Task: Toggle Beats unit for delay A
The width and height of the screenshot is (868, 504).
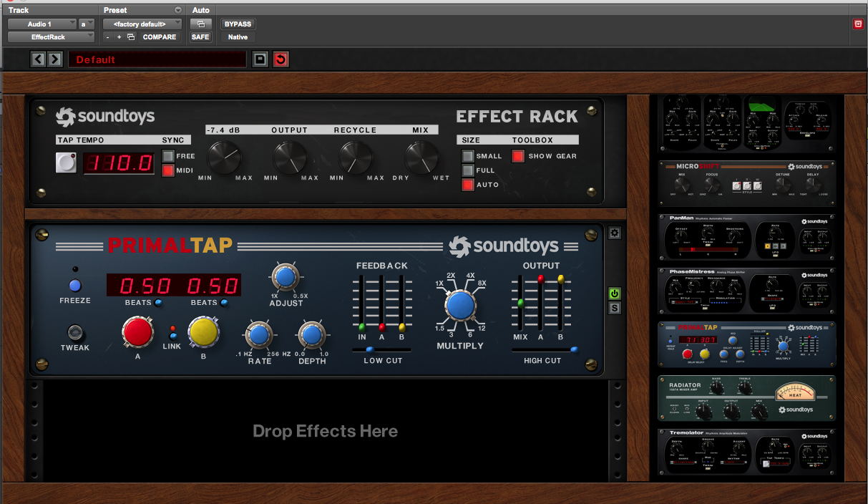Action: (158, 303)
